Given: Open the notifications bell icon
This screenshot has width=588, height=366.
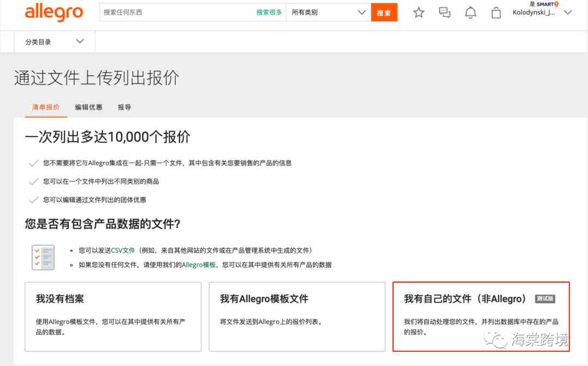Looking at the screenshot, I should coord(470,13).
